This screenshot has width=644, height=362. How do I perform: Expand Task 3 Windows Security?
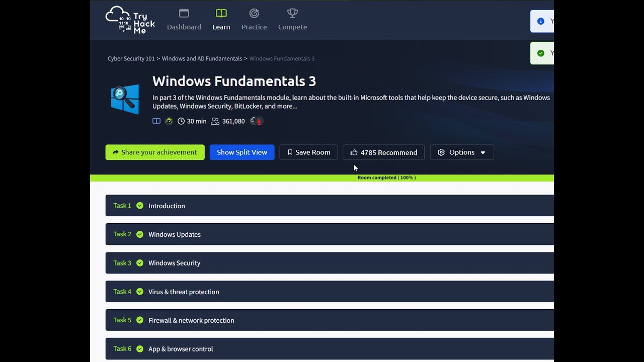pyautogui.click(x=330, y=263)
